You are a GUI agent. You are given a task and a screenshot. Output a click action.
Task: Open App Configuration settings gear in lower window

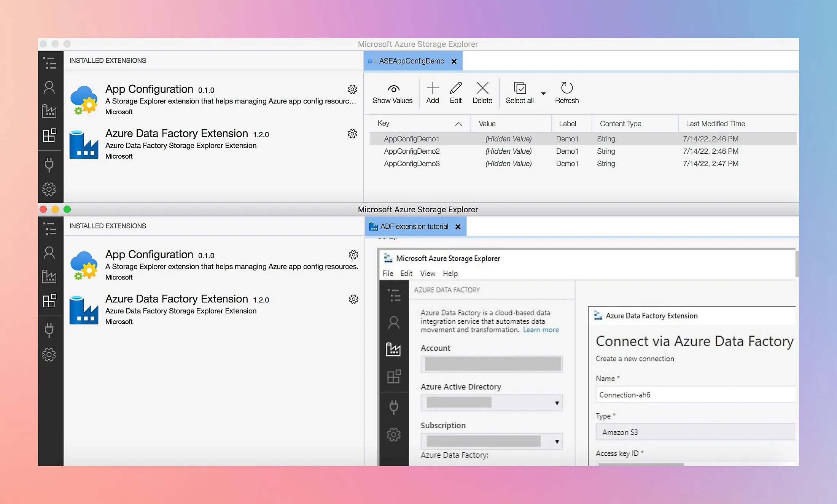(353, 255)
